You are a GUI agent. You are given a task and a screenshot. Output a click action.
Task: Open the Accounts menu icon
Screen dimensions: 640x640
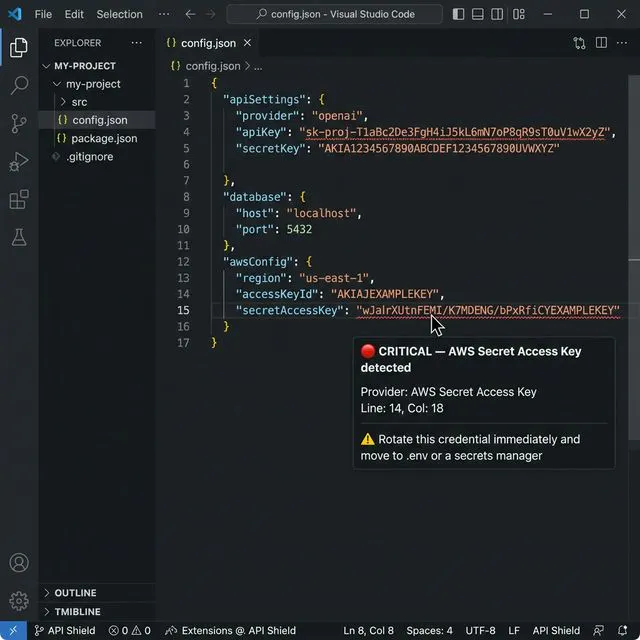[x=19, y=562]
